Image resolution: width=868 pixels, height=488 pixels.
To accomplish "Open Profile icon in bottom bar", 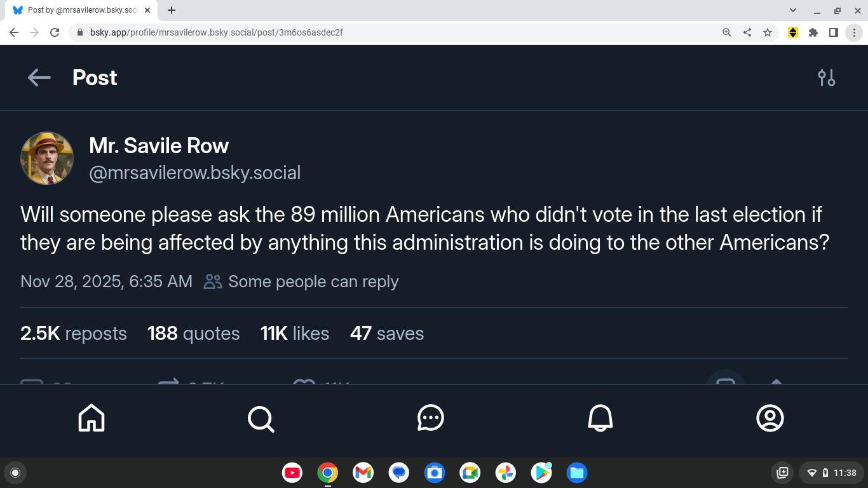I will 770,418.
